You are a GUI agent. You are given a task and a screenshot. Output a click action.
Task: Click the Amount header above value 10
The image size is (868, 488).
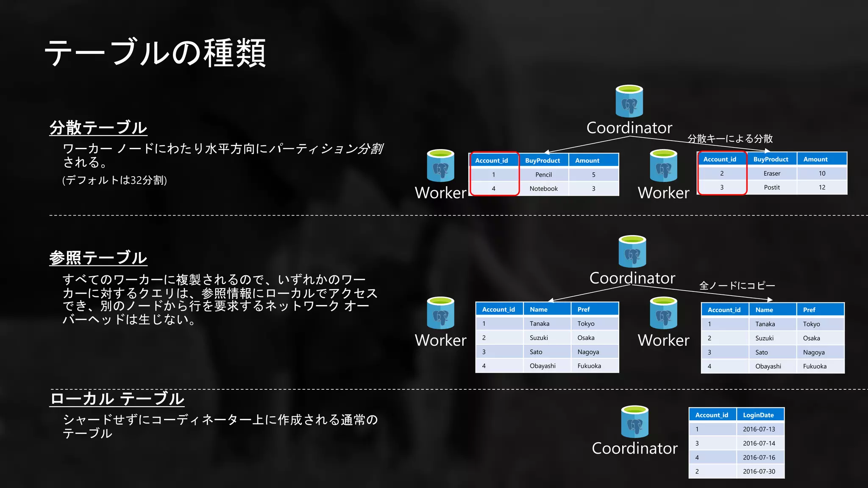pos(822,159)
